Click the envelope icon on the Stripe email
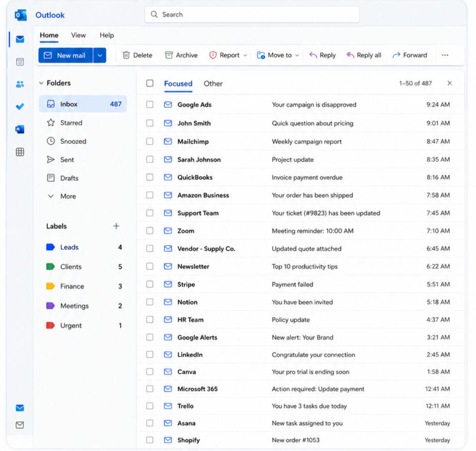 click(168, 284)
